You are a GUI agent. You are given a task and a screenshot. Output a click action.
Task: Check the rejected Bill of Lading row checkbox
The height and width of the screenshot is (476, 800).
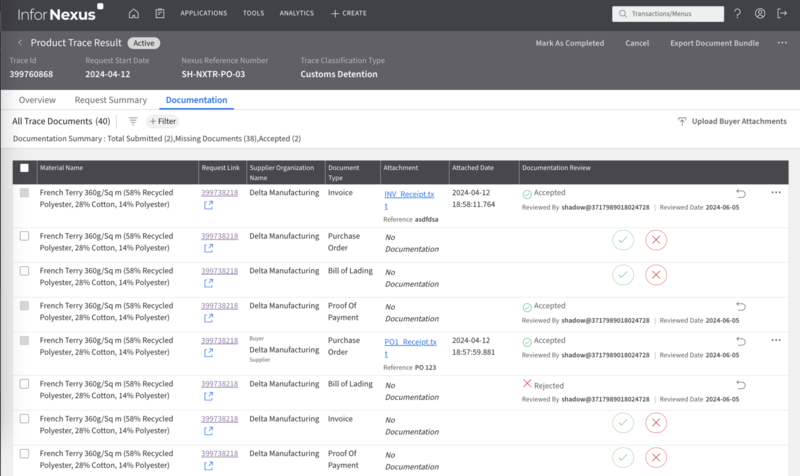click(x=24, y=383)
